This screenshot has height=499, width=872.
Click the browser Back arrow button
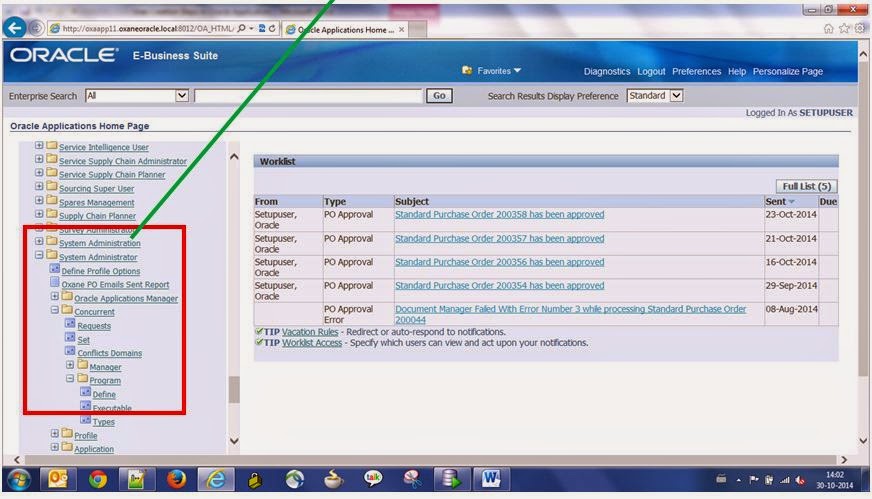(x=14, y=27)
